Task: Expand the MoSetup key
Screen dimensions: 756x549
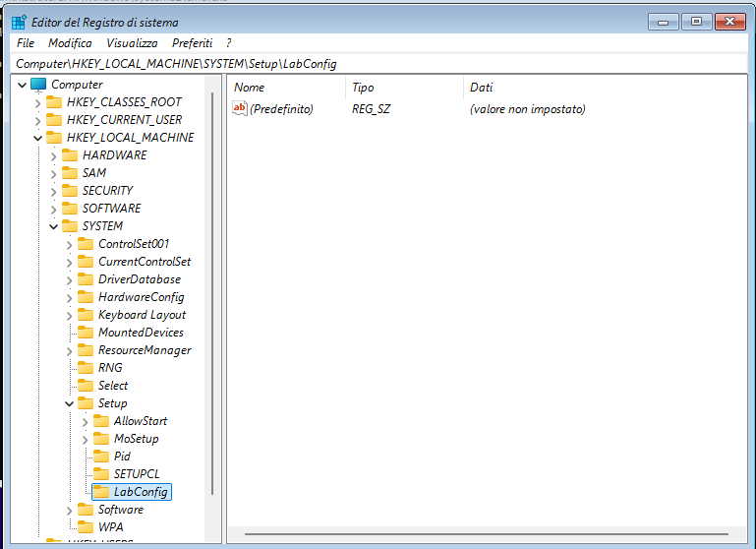Action: pyautogui.click(x=85, y=439)
